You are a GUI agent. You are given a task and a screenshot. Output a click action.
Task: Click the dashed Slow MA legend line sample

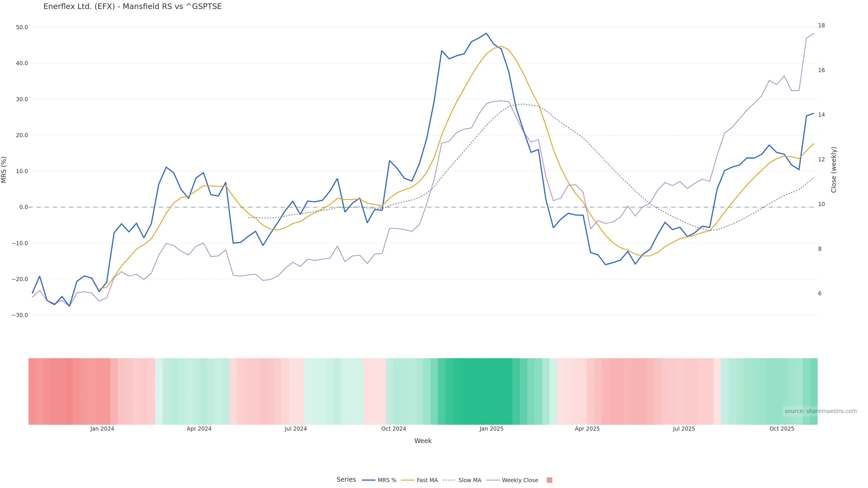(449, 480)
